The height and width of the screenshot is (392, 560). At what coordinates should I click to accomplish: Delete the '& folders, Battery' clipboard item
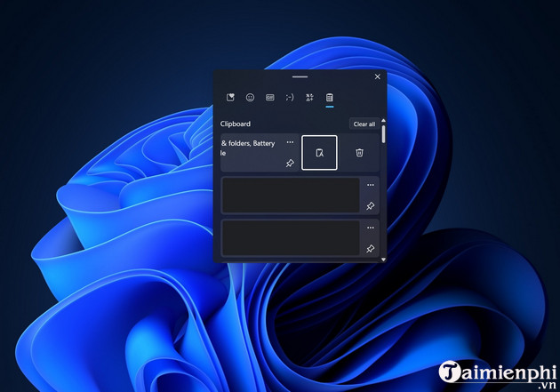pyautogui.click(x=359, y=153)
